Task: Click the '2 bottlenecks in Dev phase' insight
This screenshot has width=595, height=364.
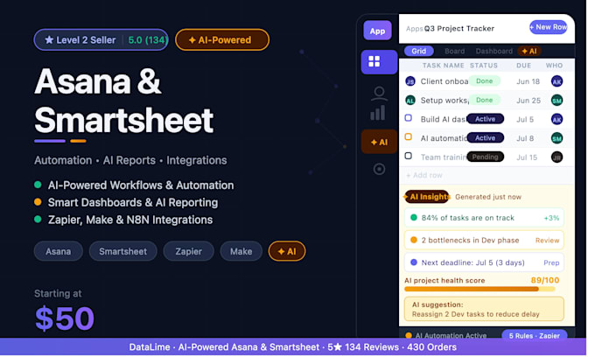Action: (x=484, y=241)
